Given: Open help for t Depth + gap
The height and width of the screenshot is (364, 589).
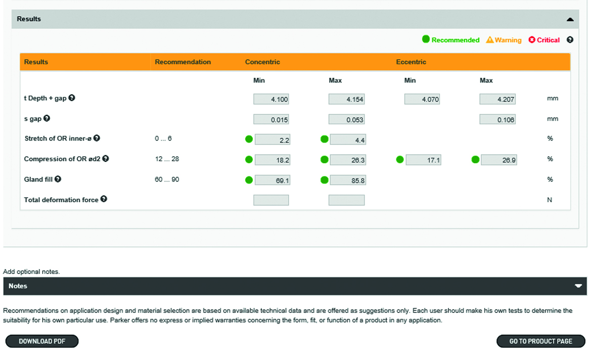Looking at the screenshot, I should (x=72, y=98).
